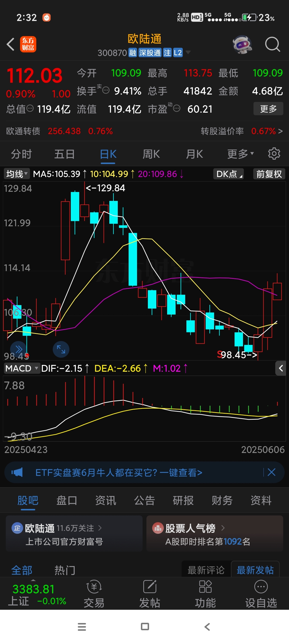Switch to 月K chart tab
The image size is (289, 644).
[194, 154]
